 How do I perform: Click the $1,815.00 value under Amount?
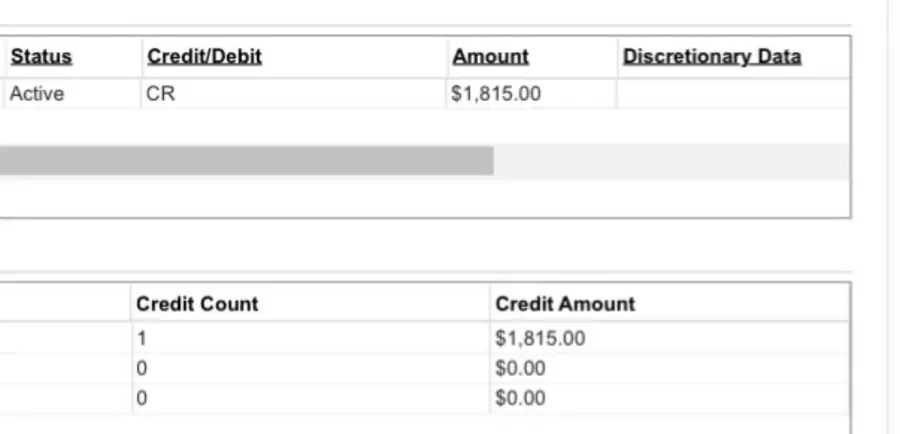pos(496,95)
